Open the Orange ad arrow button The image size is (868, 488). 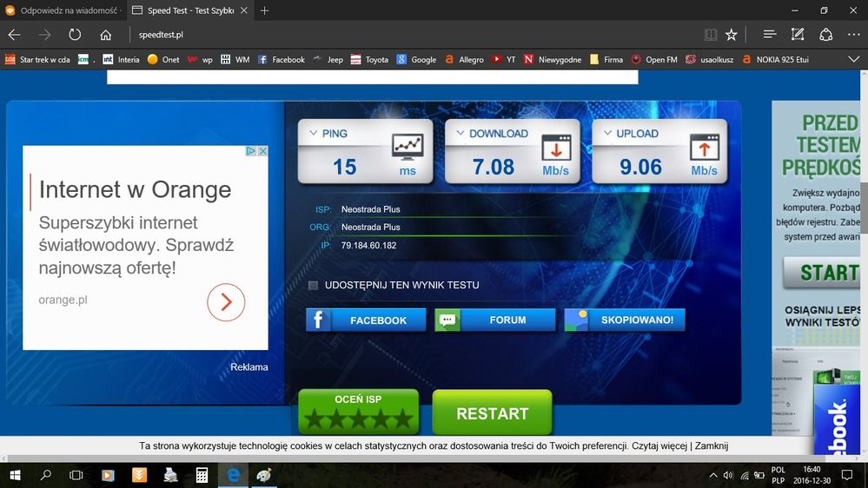[226, 302]
